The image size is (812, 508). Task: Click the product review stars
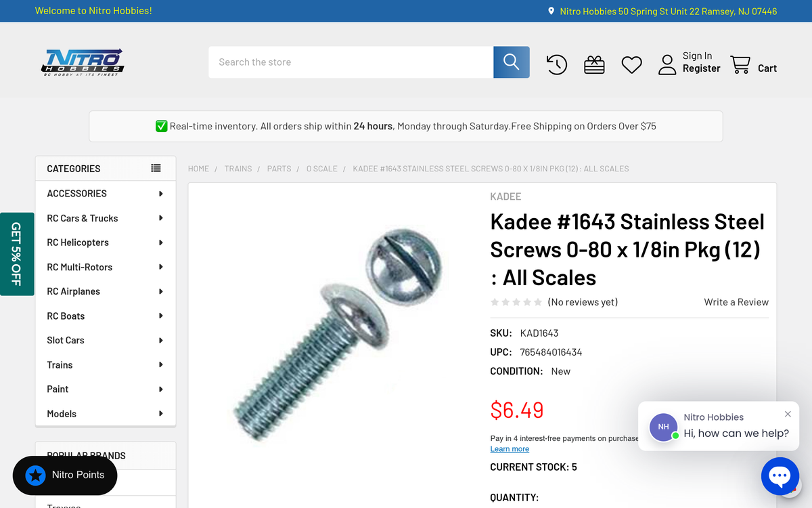[x=516, y=302]
